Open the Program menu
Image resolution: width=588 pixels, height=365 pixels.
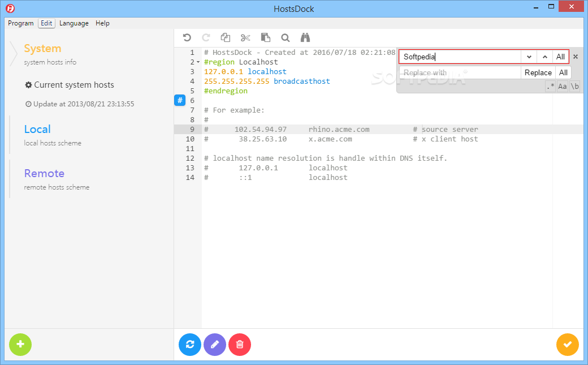point(20,23)
